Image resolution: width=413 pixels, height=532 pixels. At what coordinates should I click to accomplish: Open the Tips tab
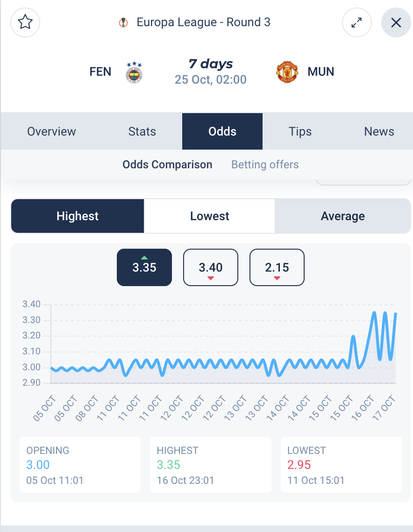(300, 131)
